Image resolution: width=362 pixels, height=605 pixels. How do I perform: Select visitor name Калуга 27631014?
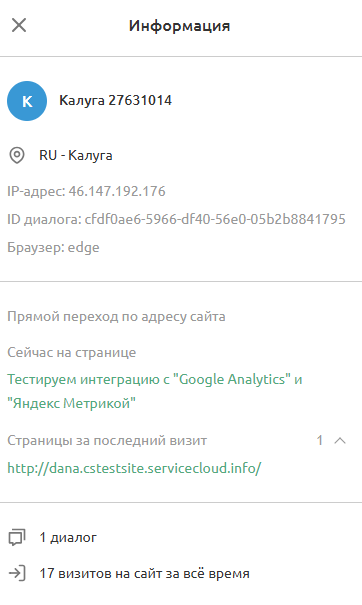(x=115, y=100)
